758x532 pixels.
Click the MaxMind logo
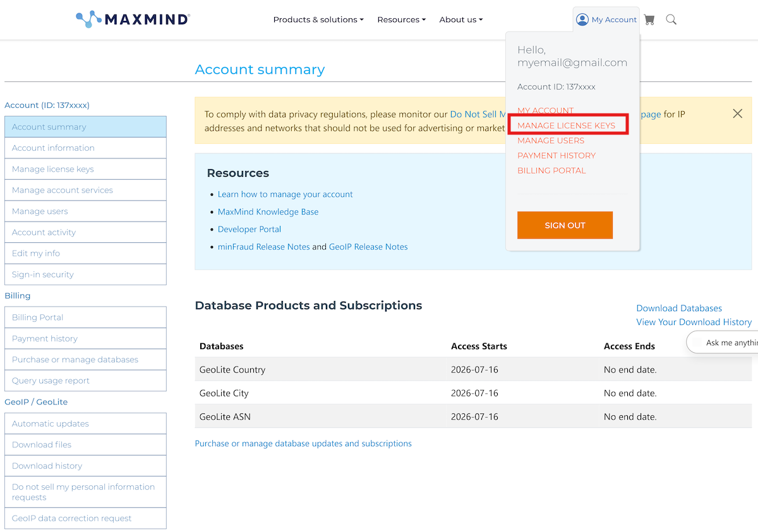coord(133,19)
